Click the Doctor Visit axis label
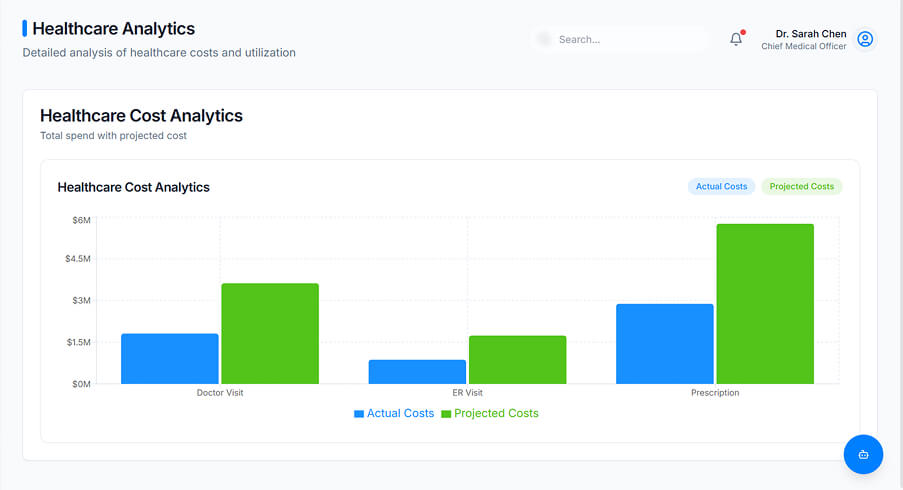 (x=220, y=393)
